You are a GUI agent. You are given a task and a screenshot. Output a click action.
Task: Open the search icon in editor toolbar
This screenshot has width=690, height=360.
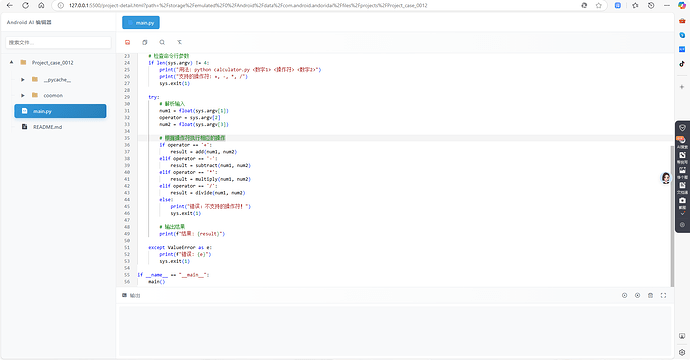(x=162, y=42)
